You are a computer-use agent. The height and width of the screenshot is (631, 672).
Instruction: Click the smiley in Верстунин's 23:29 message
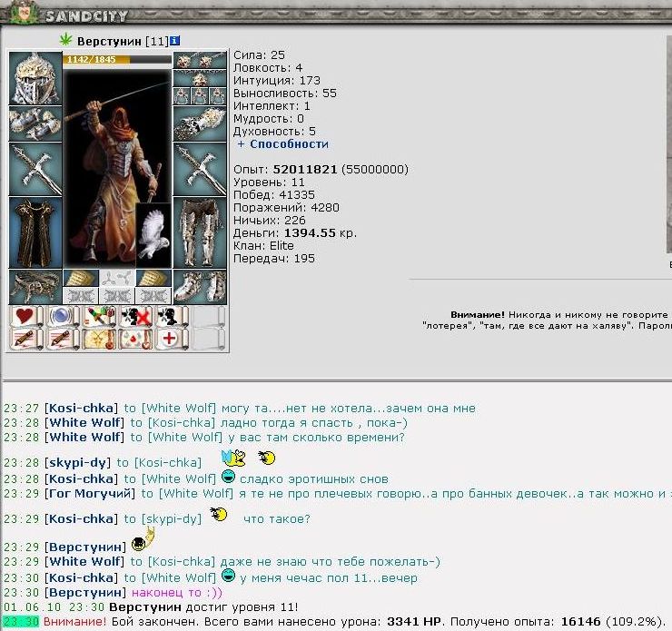coord(143,539)
